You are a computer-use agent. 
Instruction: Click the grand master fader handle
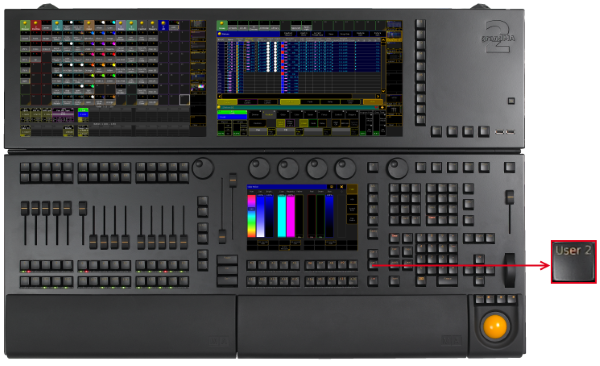pos(510,197)
